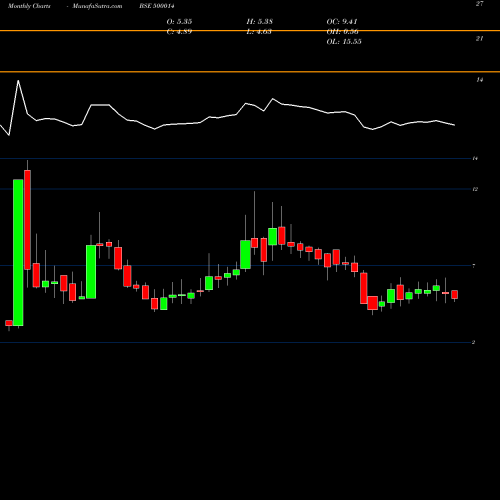Click the 'MunafaSutra.com' label
Viewport: 500px width, 500px height.
tap(97, 6)
